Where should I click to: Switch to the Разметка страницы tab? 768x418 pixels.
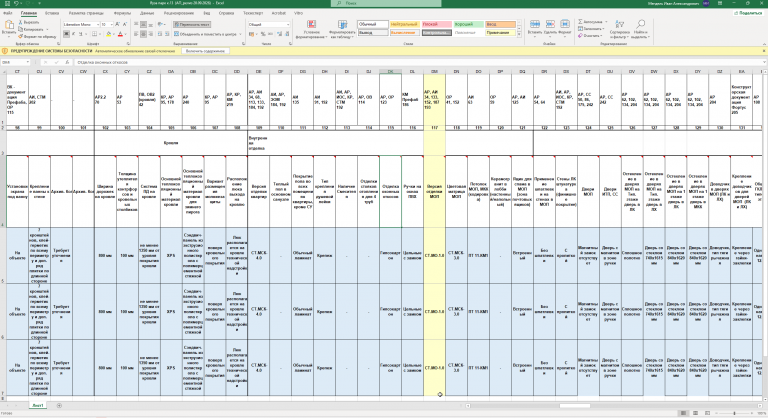86,13
